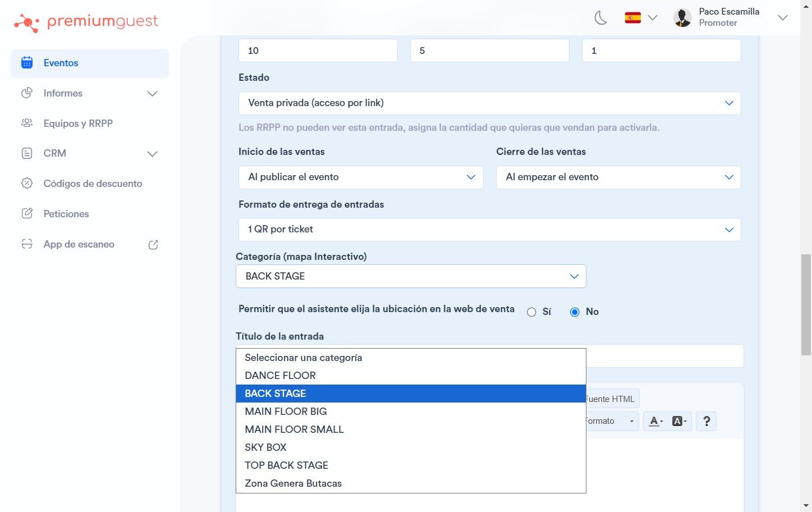Open the background color tool in editor
The width and height of the screenshot is (812, 512).
click(679, 421)
